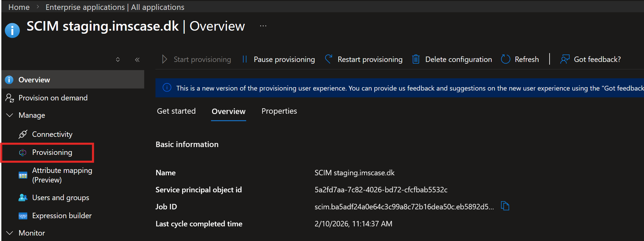Switch to the Get started tab
Viewport: 644px width, 241px height.
pos(176,111)
